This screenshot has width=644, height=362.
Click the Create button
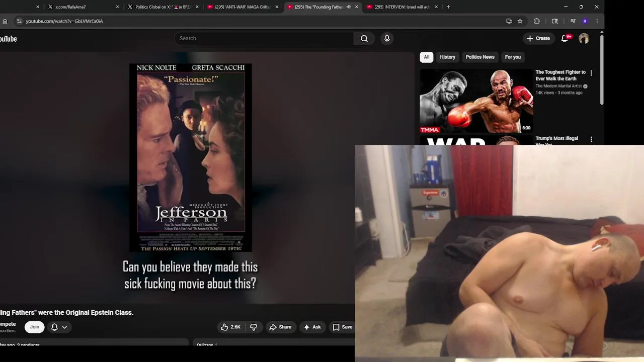point(538,38)
